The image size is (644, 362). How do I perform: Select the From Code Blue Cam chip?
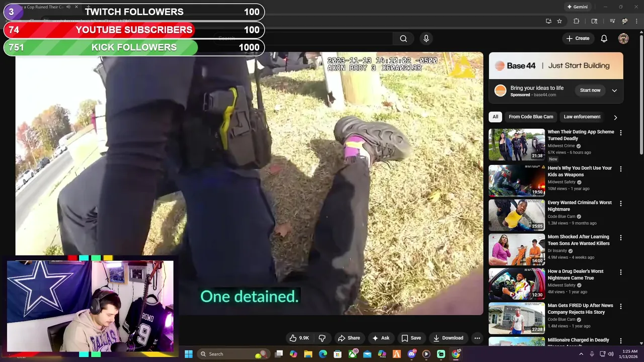531,117
